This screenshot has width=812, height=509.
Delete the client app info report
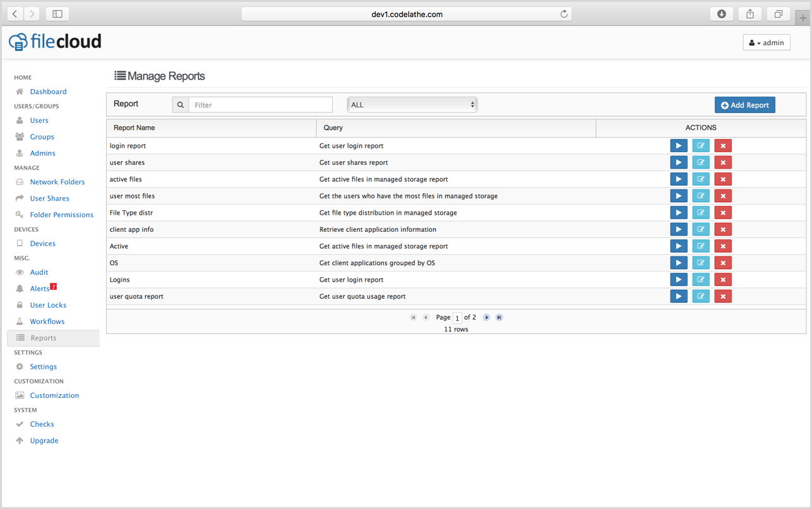(x=723, y=229)
